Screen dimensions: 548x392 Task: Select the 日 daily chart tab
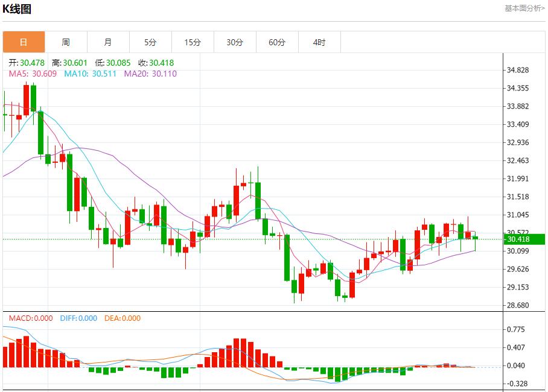click(x=24, y=42)
